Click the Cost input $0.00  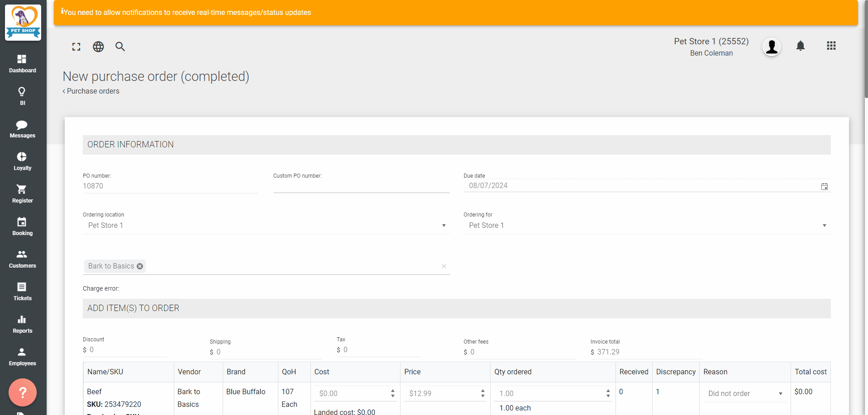click(x=352, y=394)
